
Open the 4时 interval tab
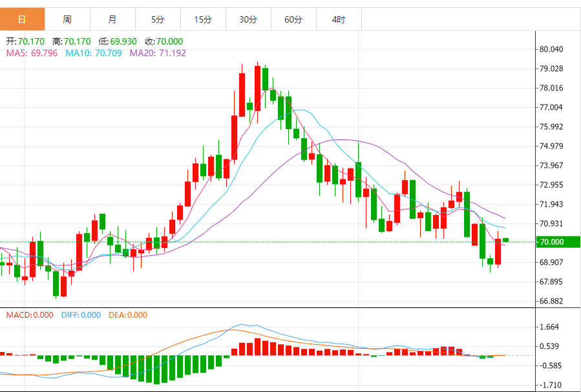tap(339, 19)
